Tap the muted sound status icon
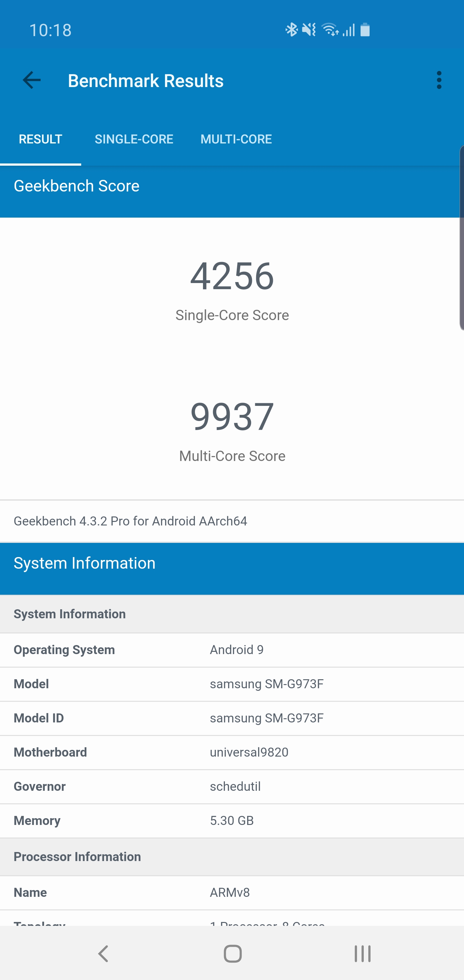The height and width of the screenshot is (980, 464). click(x=309, y=30)
